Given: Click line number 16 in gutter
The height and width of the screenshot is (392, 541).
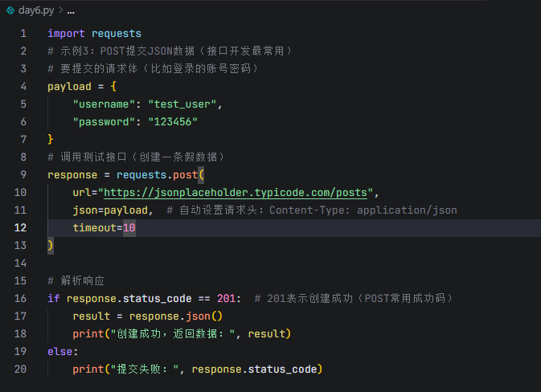Looking at the screenshot, I should 20,299.
